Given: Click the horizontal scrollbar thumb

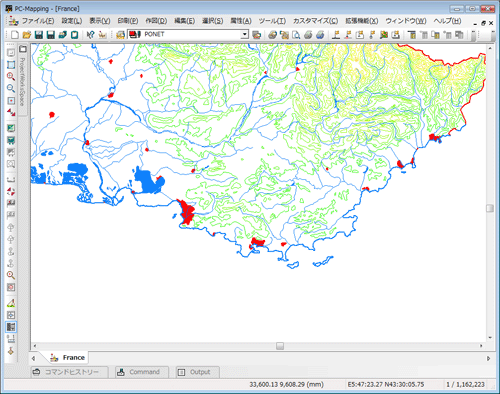Looking at the screenshot, I should coord(280,346).
